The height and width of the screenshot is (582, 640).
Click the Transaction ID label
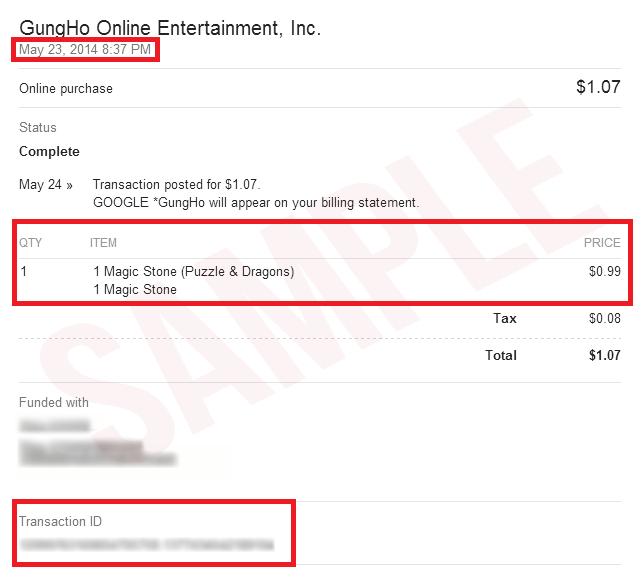click(x=60, y=521)
